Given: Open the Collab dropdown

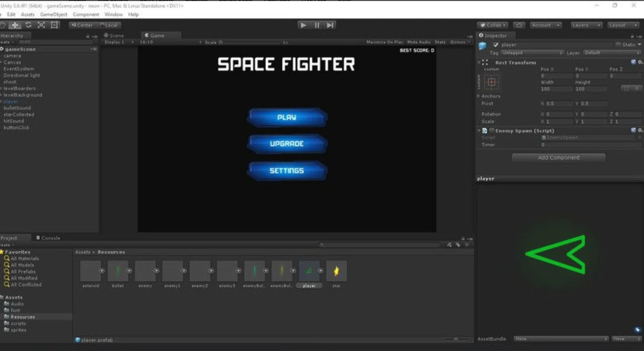Looking at the screenshot, I should [492, 25].
